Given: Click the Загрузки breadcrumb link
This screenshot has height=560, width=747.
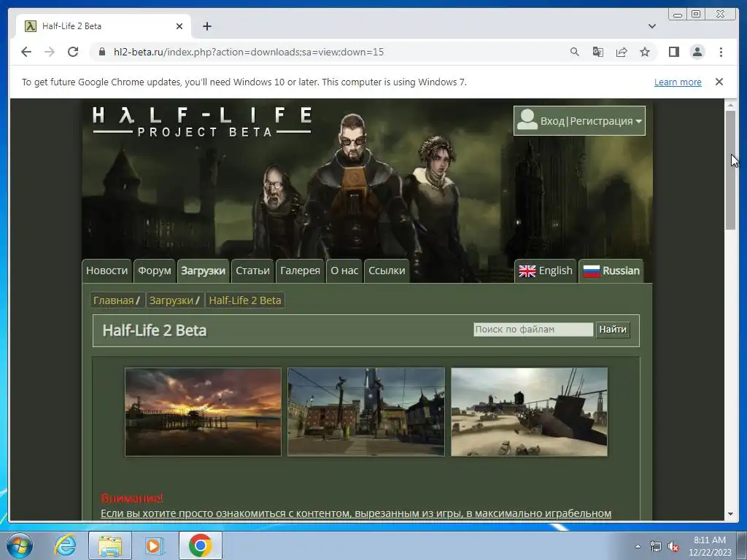Looking at the screenshot, I should 171,300.
